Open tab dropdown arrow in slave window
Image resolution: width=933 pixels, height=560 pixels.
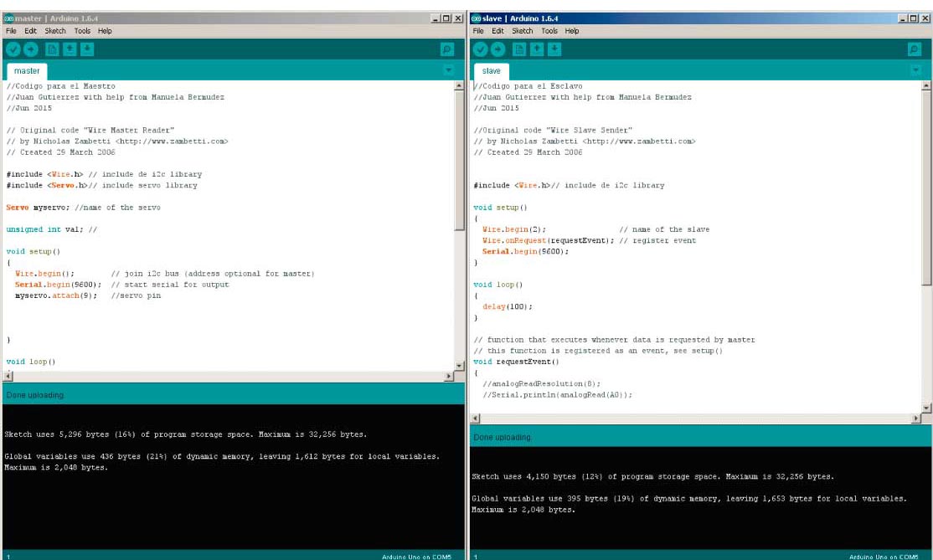coord(916,70)
